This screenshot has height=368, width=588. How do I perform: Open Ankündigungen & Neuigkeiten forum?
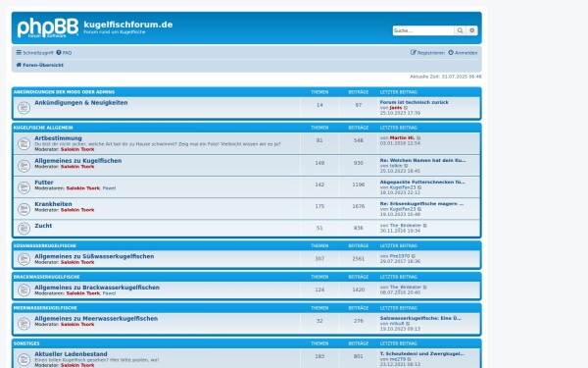point(81,102)
